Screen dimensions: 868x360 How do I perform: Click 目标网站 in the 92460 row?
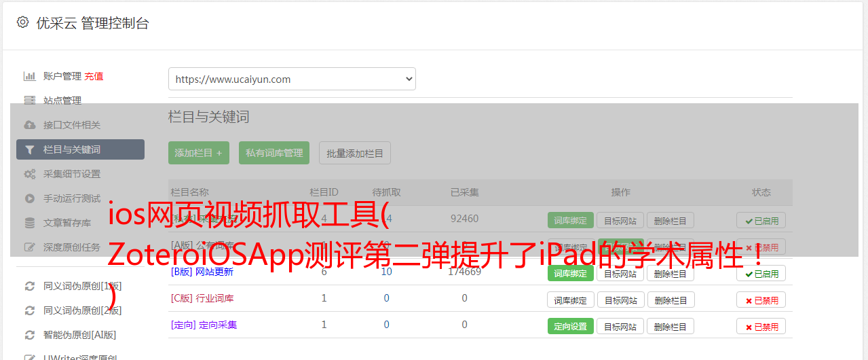click(x=620, y=220)
